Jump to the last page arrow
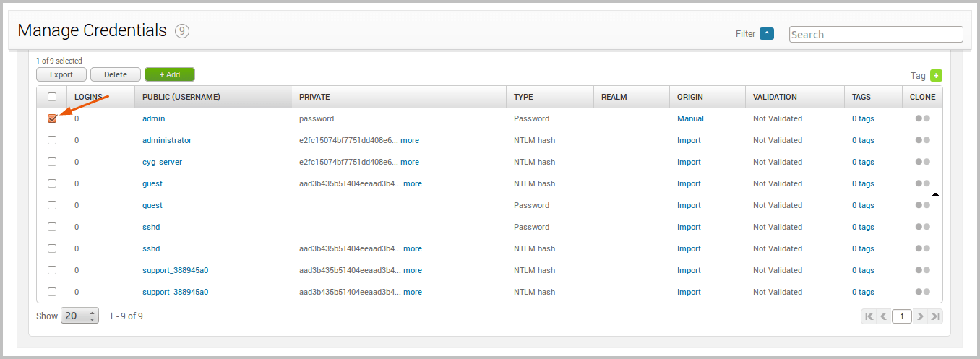 935,316
